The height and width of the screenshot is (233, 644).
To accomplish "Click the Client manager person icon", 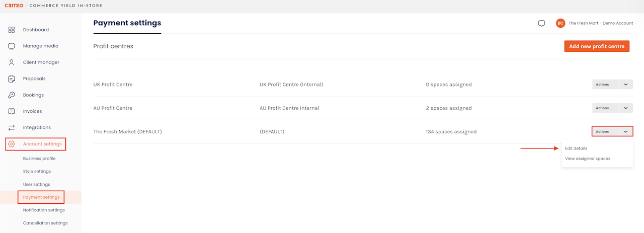I will pos(12,62).
